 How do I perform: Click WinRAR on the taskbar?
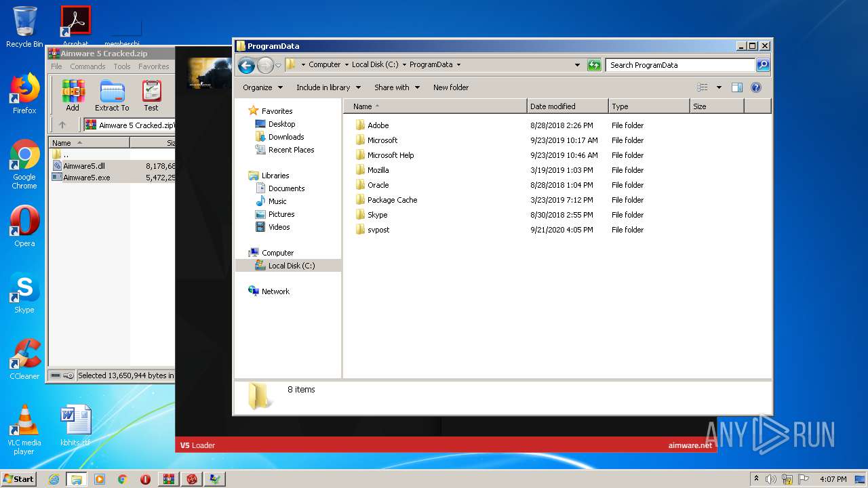tap(169, 479)
